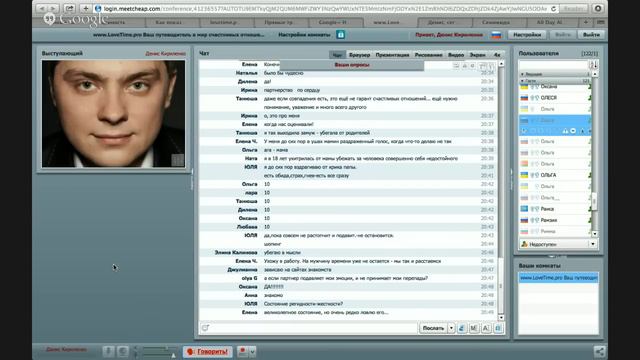Click the users list scroll-down arrow
This screenshot has width=640, height=360.
595,234
